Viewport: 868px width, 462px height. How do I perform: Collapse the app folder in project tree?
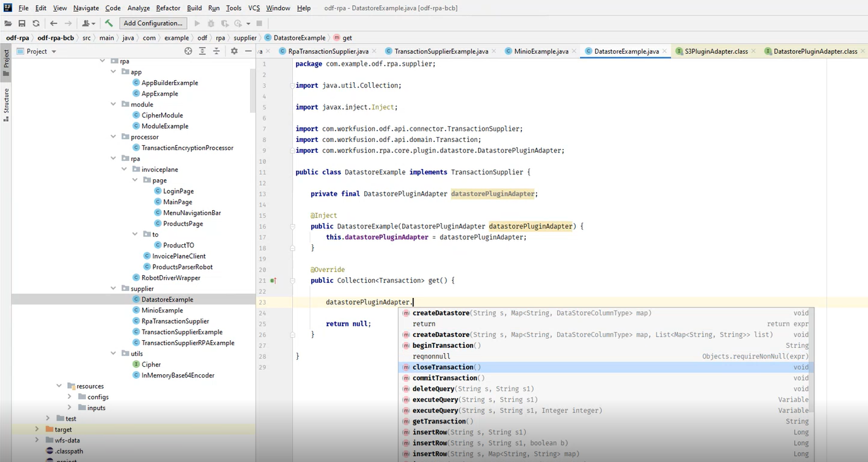[114, 72]
